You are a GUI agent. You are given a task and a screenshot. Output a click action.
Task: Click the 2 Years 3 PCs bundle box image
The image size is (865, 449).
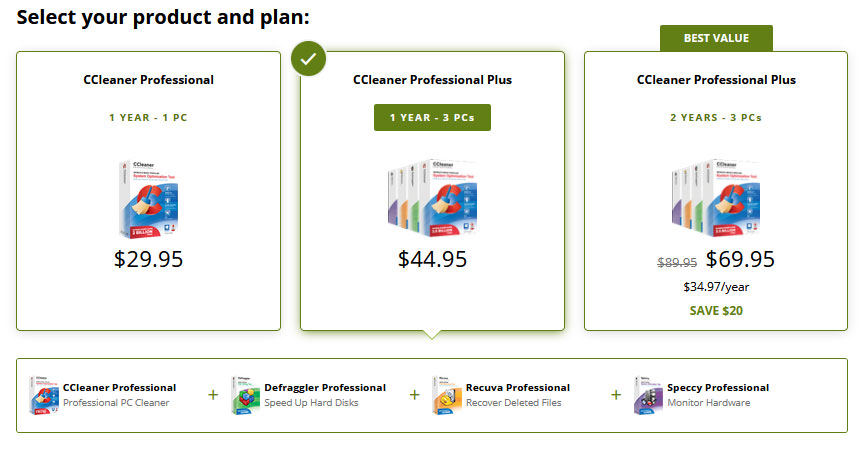pos(716,198)
